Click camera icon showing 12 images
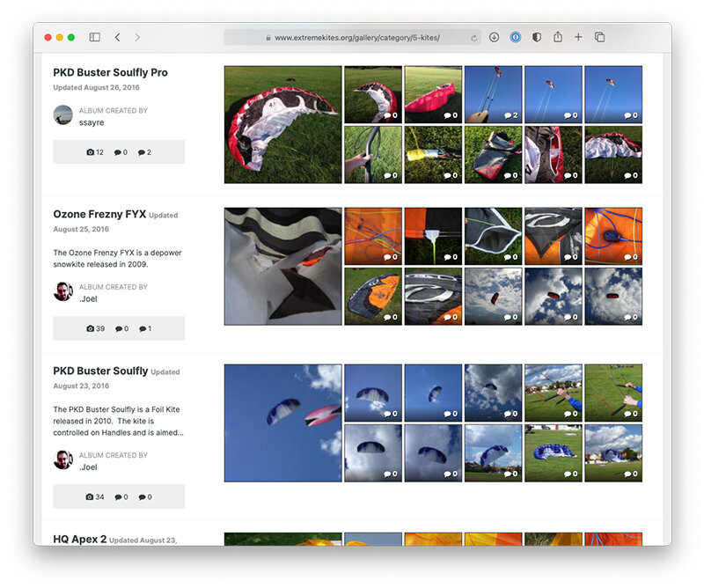The height and width of the screenshot is (588, 704). (91, 152)
